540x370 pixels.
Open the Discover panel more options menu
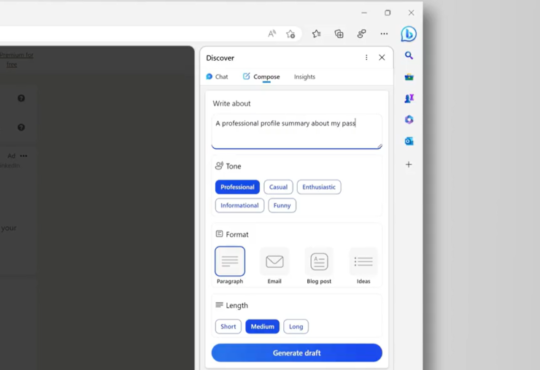point(366,58)
